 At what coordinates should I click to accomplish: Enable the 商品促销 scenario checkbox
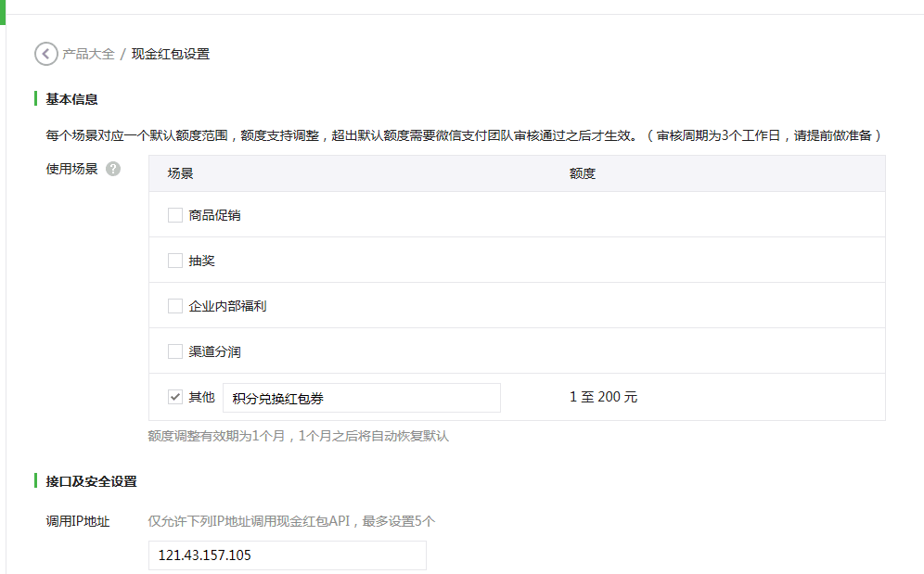[175, 215]
